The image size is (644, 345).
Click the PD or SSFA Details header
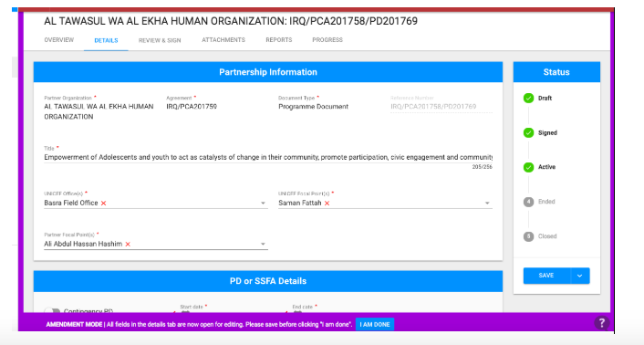(268, 281)
